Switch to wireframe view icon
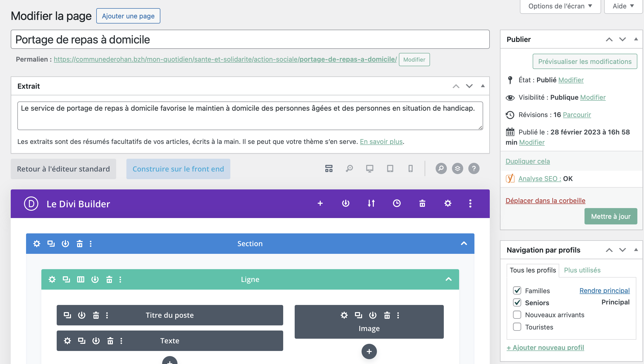The image size is (644, 364). (x=329, y=168)
